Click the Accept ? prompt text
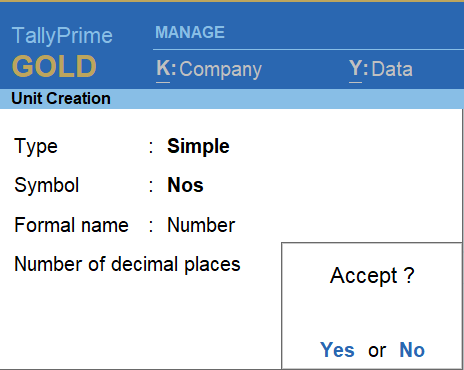Image resolution: width=464 pixels, height=370 pixels. 372,276
